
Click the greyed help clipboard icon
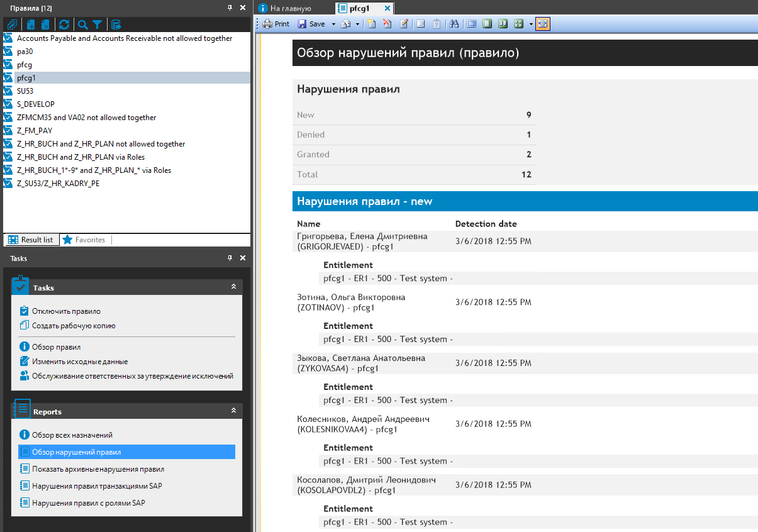click(437, 24)
